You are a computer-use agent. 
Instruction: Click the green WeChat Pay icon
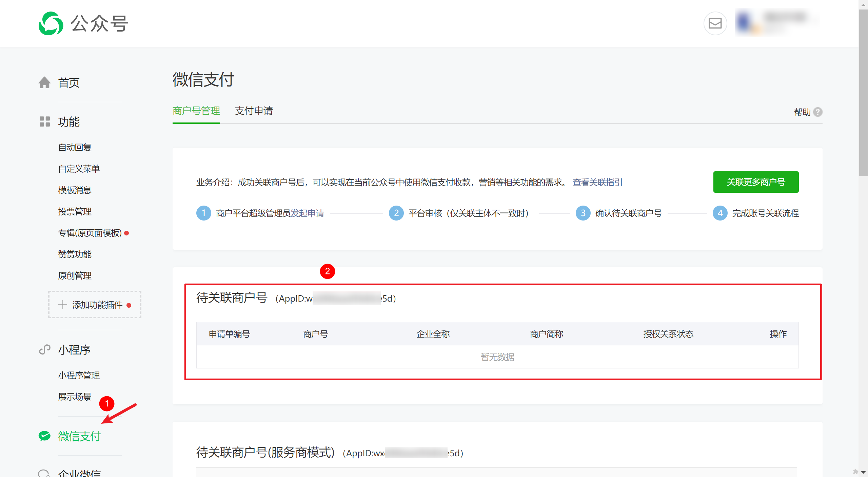click(44, 436)
